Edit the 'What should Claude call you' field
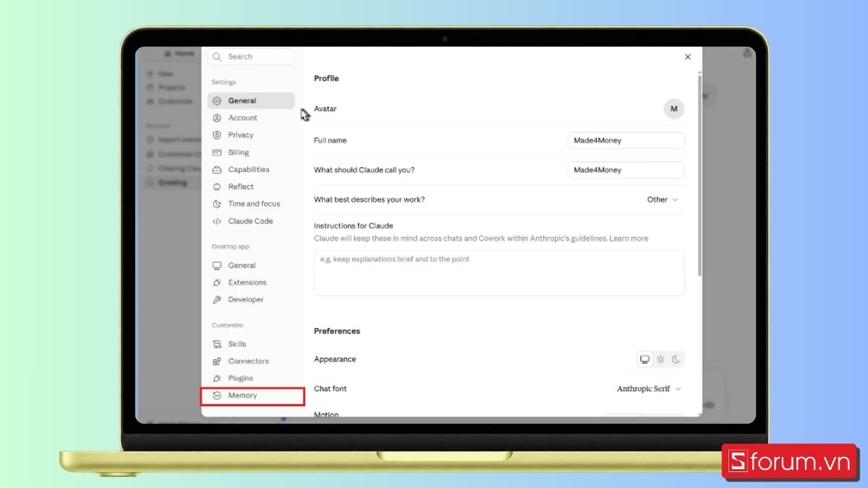The height and width of the screenshot is (488, 868). (x=626, y=170)
